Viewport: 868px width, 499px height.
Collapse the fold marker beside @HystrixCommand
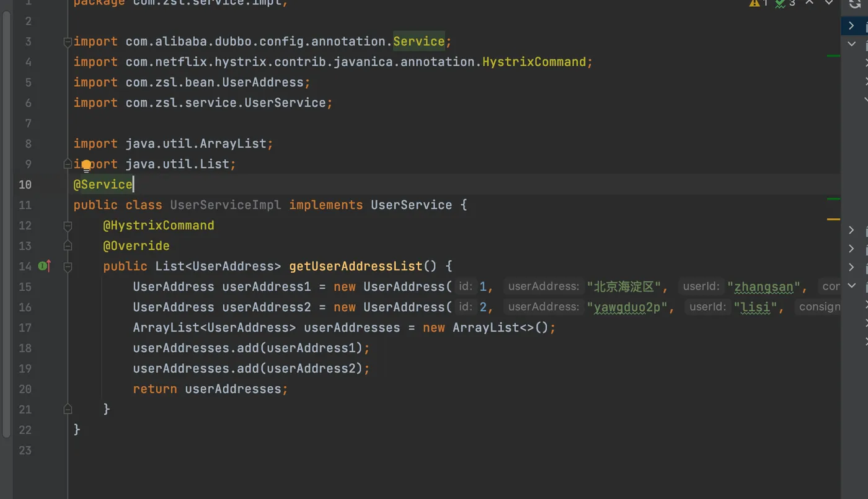point(68,226)
